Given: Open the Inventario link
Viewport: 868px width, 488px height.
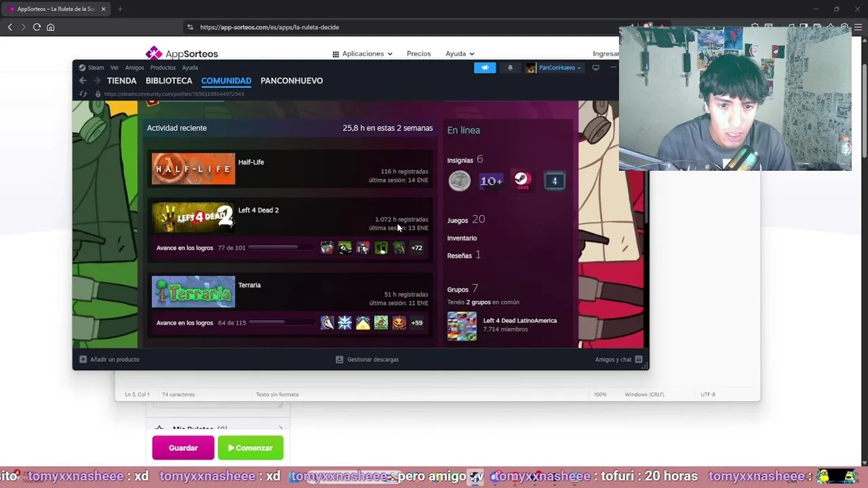Looking at the screenshot, I should pos(462,238).
